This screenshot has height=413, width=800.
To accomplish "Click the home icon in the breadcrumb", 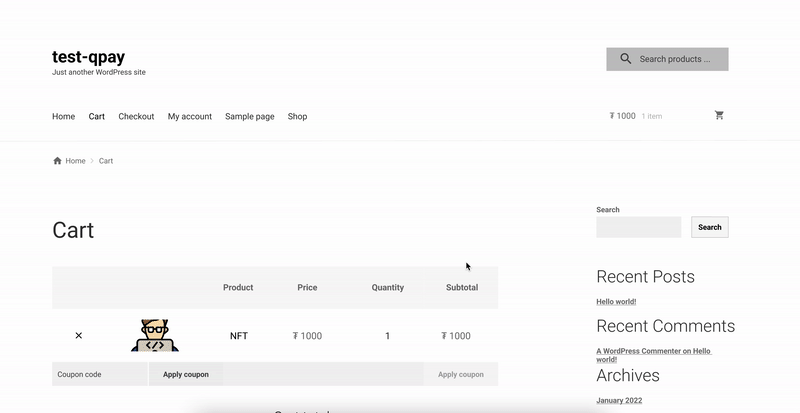I will click(x=57, y=161).
